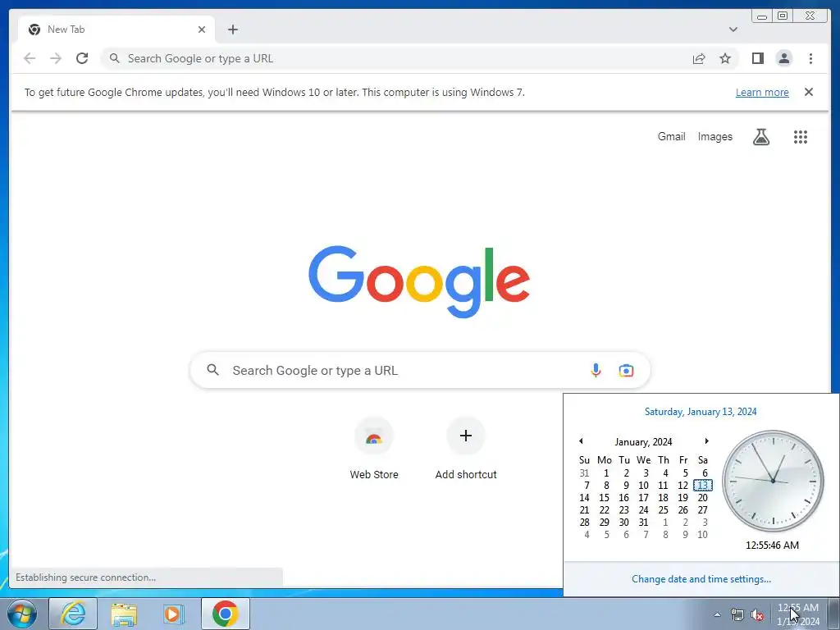Click into the Google search box
This screenshot has height=630, width=840.
420,370
